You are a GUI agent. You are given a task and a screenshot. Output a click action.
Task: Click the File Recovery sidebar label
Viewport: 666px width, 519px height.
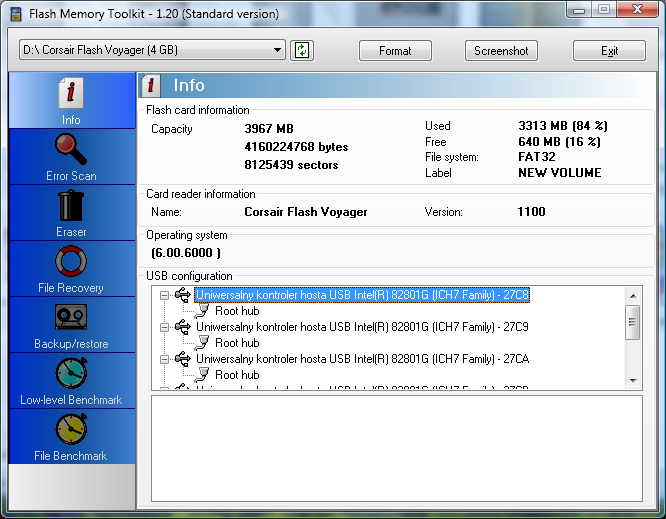pyautogui.click(x=71, y=288)
